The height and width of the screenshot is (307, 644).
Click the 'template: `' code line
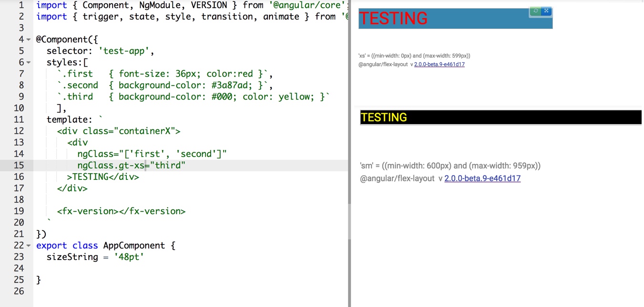74,119
